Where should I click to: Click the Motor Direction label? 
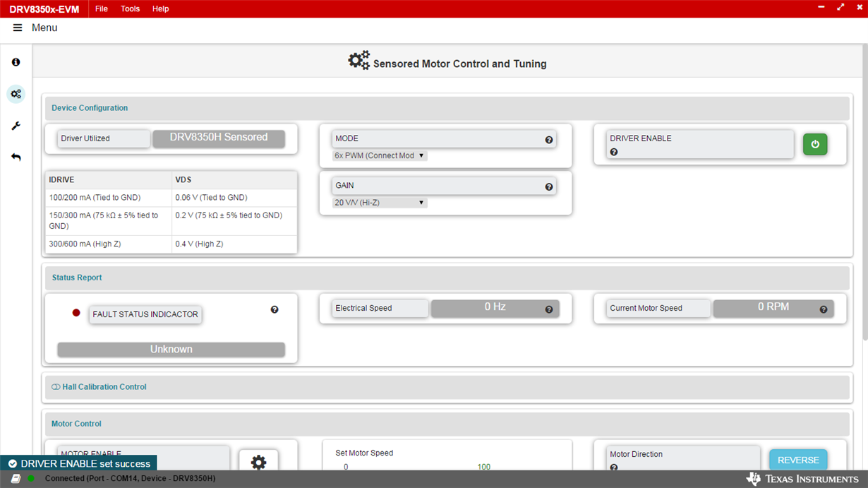point(636,455)
